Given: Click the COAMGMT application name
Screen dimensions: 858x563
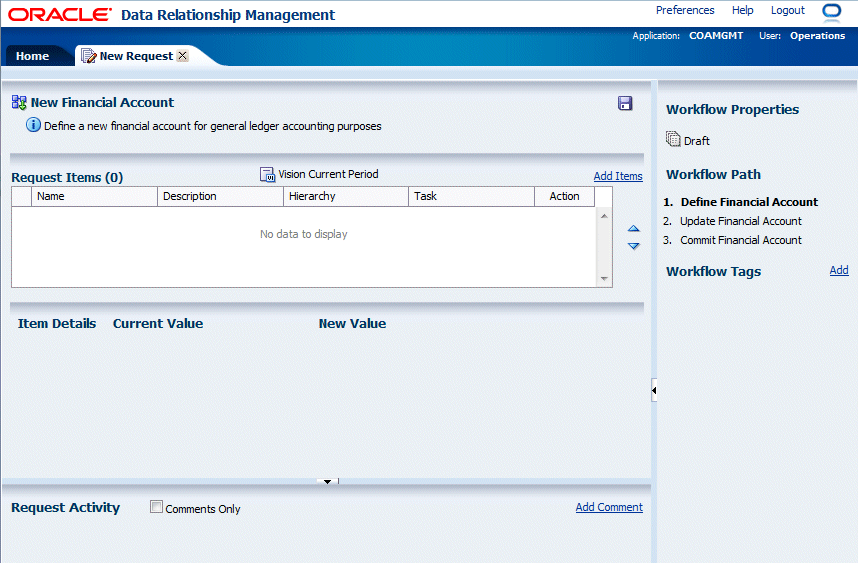Looking at the screenshot, I should coord(716,36).
